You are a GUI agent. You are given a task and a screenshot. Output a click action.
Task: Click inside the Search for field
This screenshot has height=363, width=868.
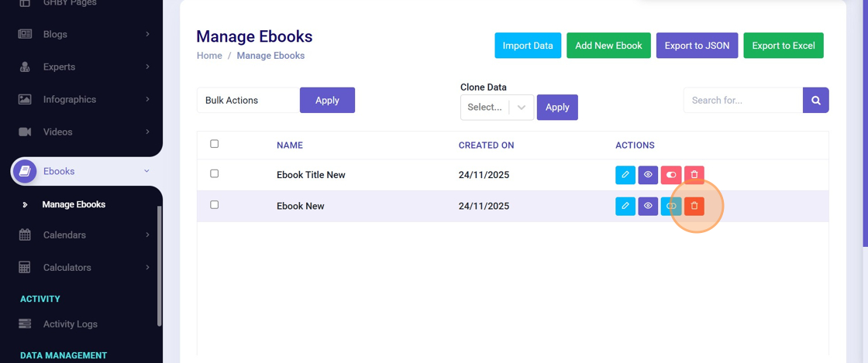(742, 100)
